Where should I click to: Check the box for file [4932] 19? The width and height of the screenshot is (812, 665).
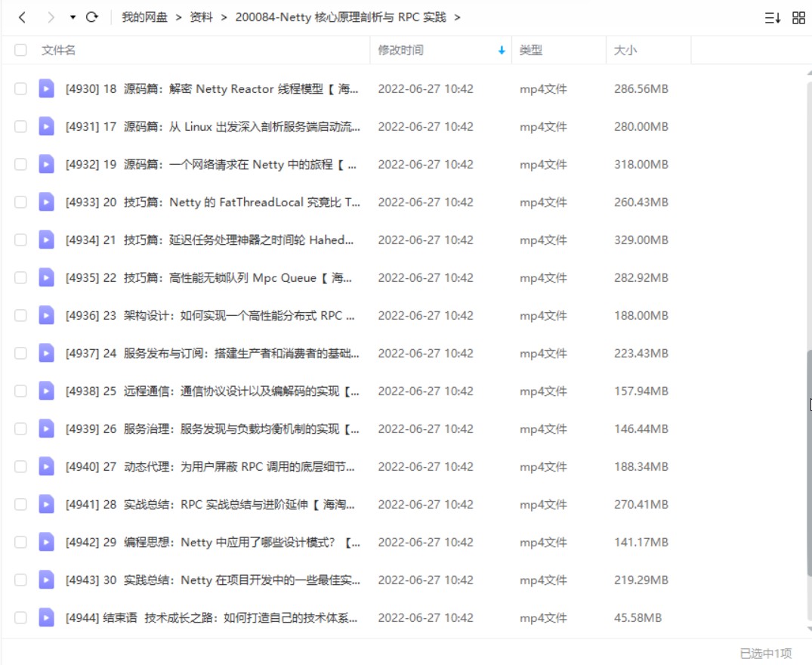click(x=20, y=164)
